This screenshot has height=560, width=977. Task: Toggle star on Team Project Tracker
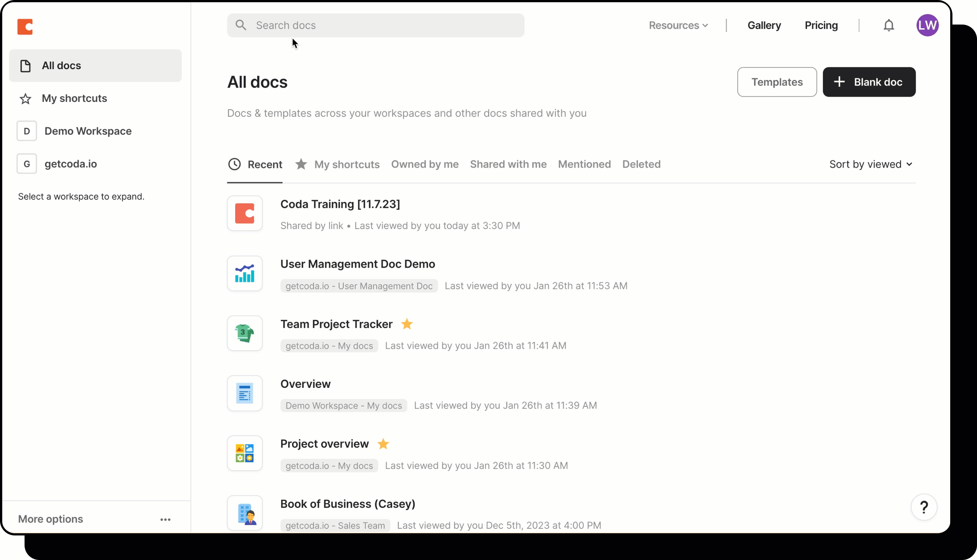(x=407, y=324)
